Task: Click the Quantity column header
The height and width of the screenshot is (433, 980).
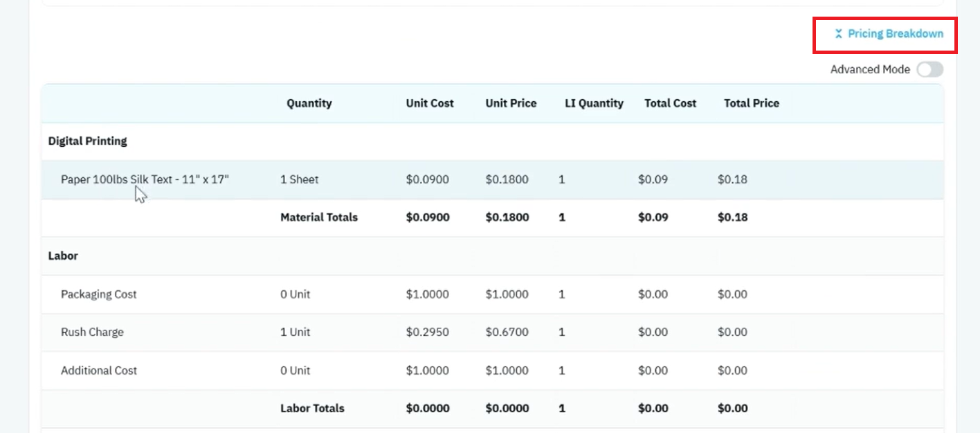Action: click(309, 103)
